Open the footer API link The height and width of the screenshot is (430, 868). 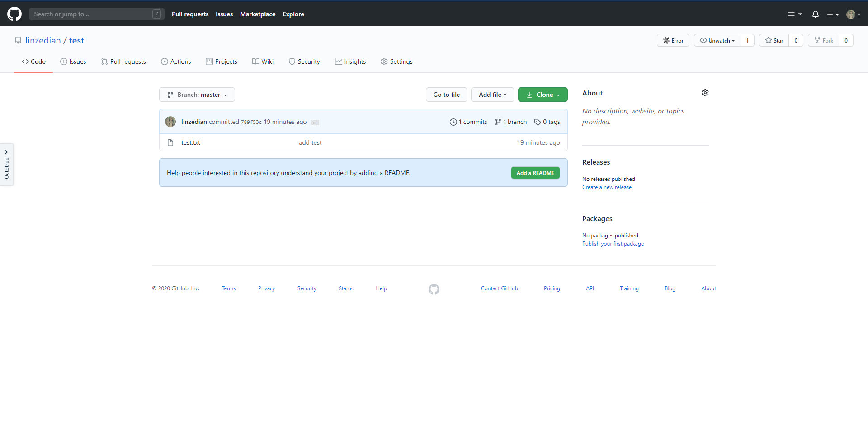point(590,288)
